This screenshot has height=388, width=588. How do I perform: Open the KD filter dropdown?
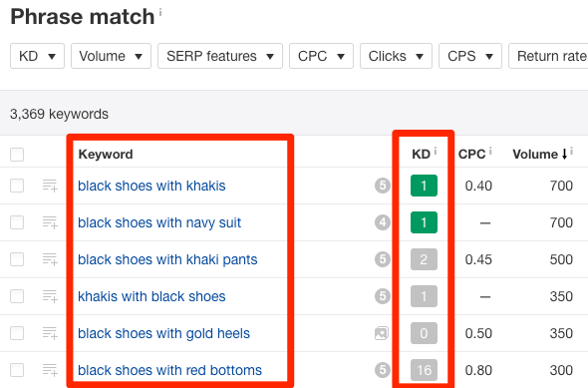[37, 56]
